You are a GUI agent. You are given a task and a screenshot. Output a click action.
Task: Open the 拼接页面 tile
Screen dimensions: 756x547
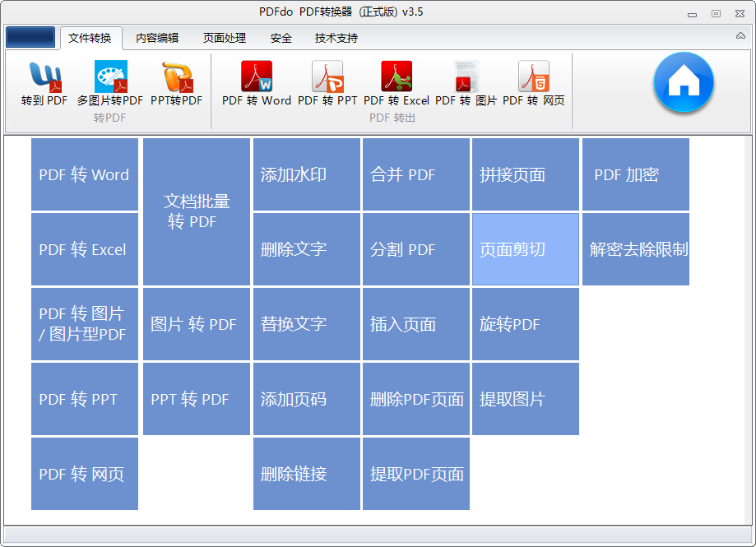point(526,174)
